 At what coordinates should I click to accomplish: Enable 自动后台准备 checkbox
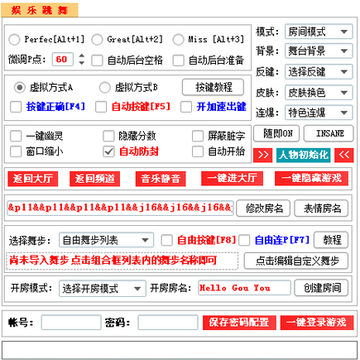click(x=178, y=60)
